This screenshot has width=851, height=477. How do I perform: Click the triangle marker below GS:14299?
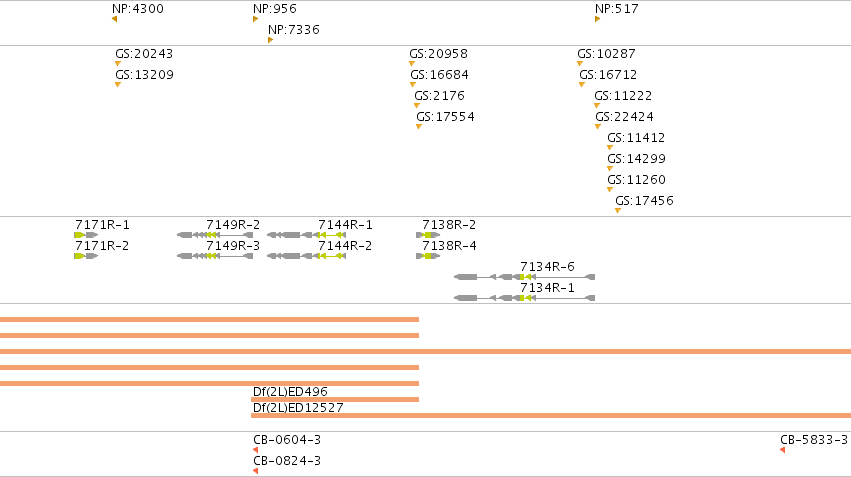click(610, 169)
